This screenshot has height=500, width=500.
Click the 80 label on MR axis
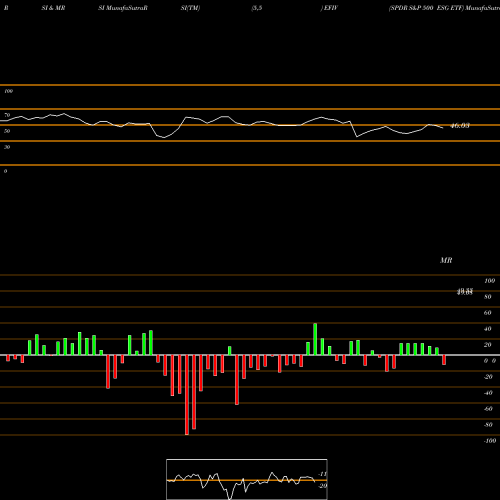click(x=488, y=297)
